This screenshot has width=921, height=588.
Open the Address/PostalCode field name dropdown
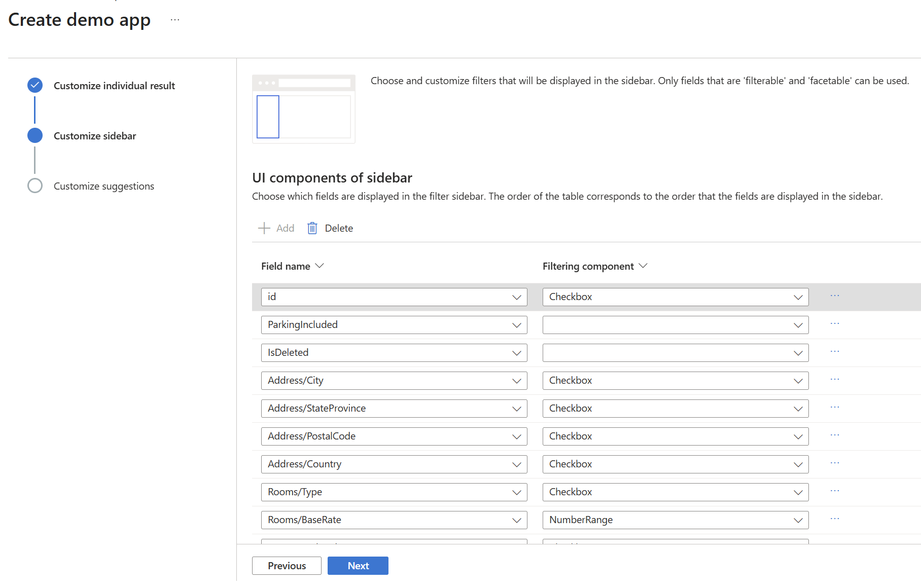click(394, 436)
